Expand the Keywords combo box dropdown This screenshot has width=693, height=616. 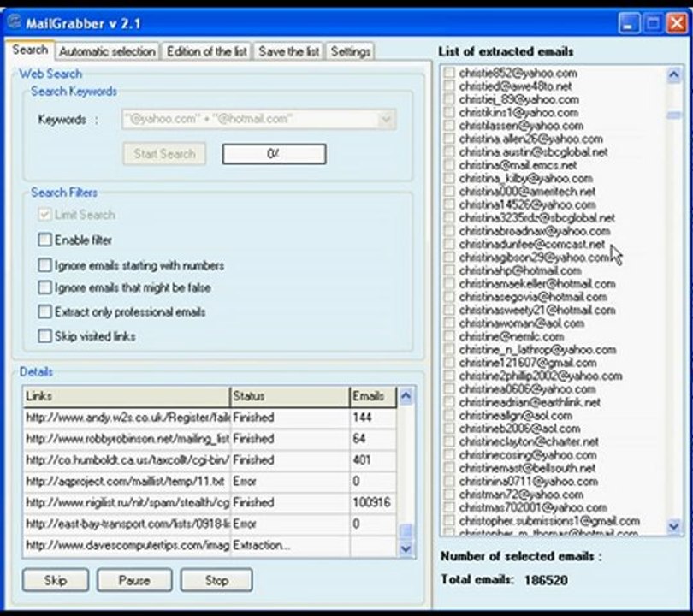tap(386, 119)
